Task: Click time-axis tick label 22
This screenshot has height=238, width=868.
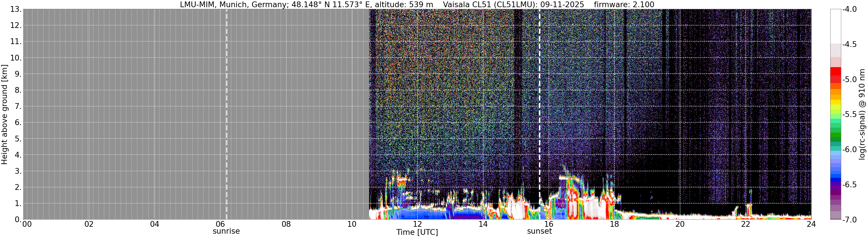Action: (x=746, y=224)
